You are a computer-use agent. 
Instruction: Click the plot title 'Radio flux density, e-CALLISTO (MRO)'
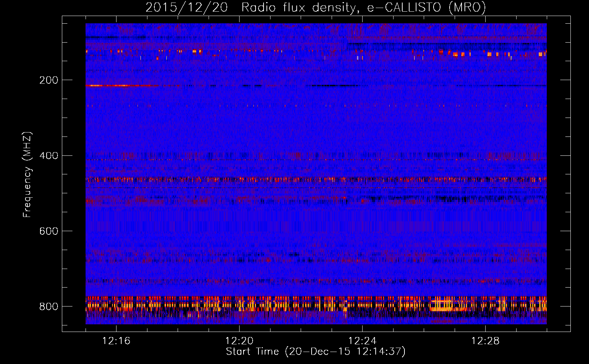click(363, 8)
